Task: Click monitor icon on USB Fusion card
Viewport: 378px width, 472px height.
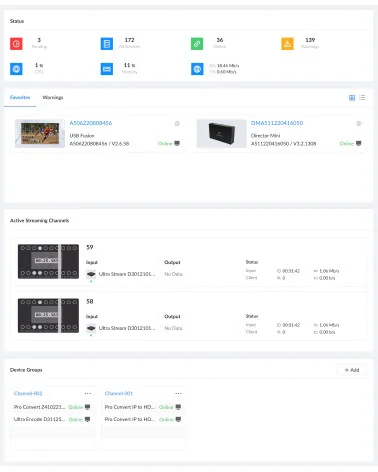Action: tap(177, 143)
